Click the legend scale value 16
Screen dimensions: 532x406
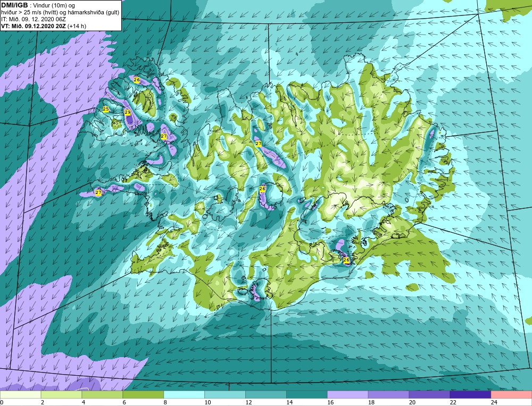330,402
